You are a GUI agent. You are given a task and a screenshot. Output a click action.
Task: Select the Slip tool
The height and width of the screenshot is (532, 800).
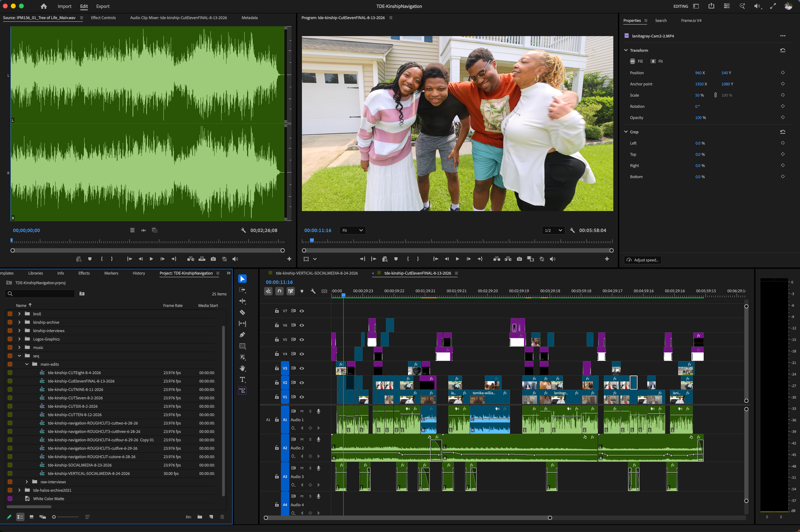242,324
